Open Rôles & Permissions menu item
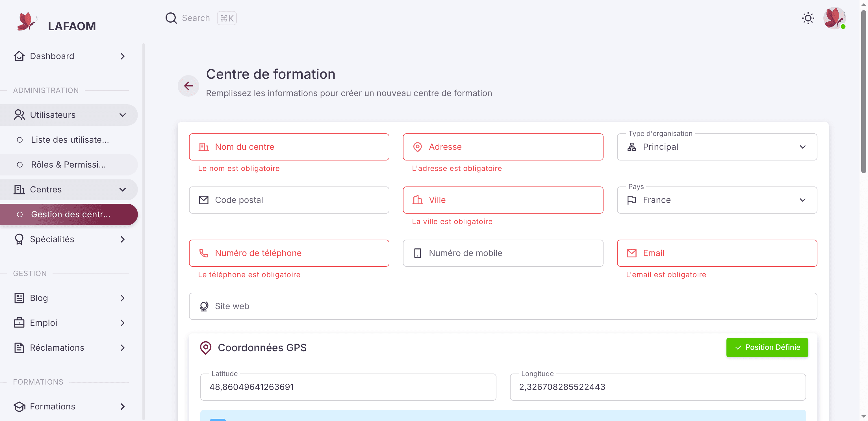The height and width of the screenshot is (421, 868). point(69,164)
